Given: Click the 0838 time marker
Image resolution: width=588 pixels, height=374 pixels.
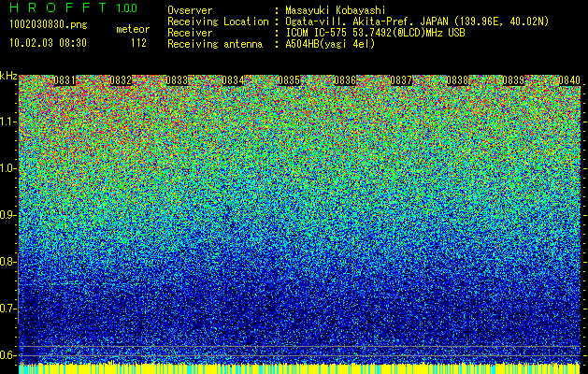Looking at the screenshot, I should pyautogui.click(x=457, y=80).
